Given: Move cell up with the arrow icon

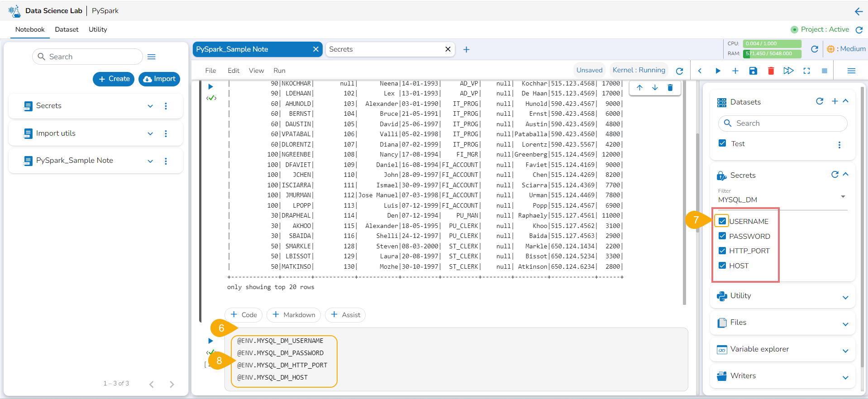Looking at the screenshot, I should 639,88.
